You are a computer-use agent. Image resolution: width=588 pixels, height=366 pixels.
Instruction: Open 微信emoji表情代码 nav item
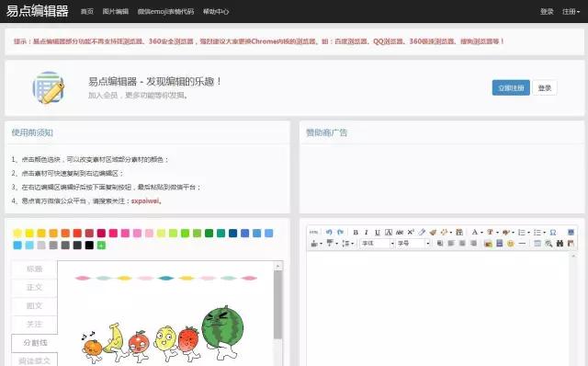(x=165, y=12)
